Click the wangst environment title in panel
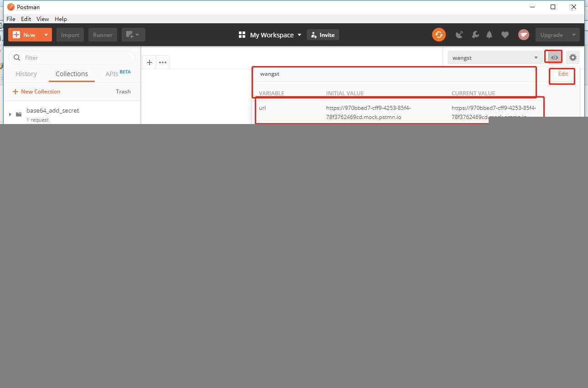 pyautogui.click(x=269, y=74)
